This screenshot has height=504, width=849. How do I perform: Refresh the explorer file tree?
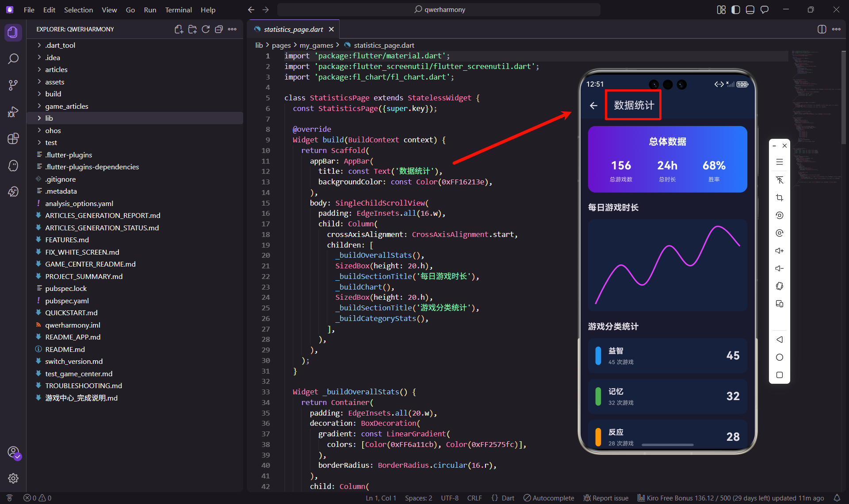(x=206, y=29)
